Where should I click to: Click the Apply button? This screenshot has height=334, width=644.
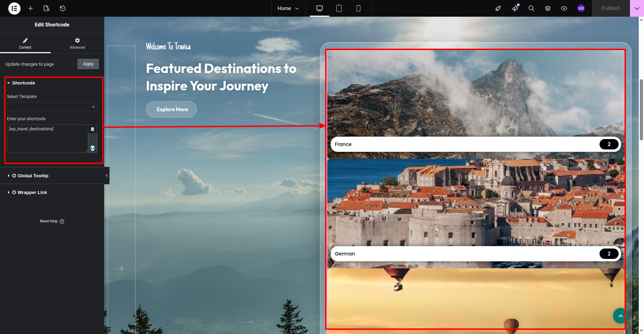(88, 64)
